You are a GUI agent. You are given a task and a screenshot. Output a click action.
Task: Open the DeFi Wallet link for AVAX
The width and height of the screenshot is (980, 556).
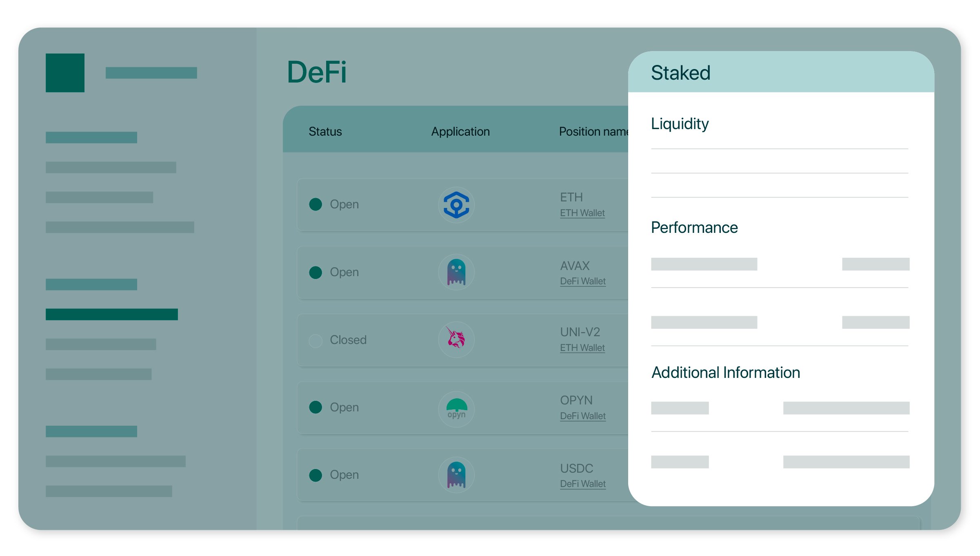click(583, 281)
